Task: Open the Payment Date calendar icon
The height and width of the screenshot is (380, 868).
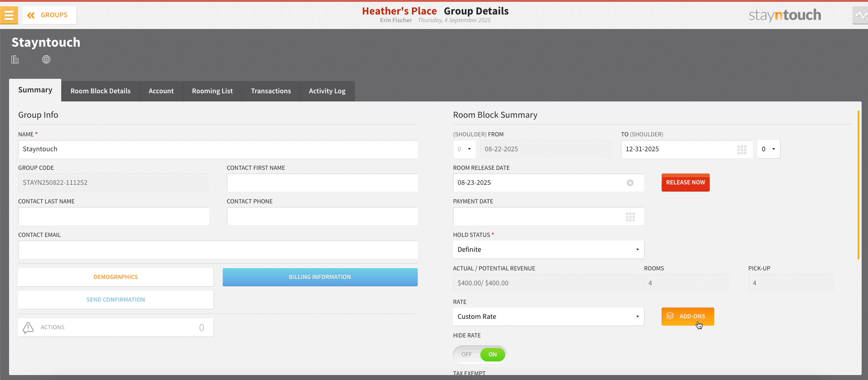Action: (630, 216)
